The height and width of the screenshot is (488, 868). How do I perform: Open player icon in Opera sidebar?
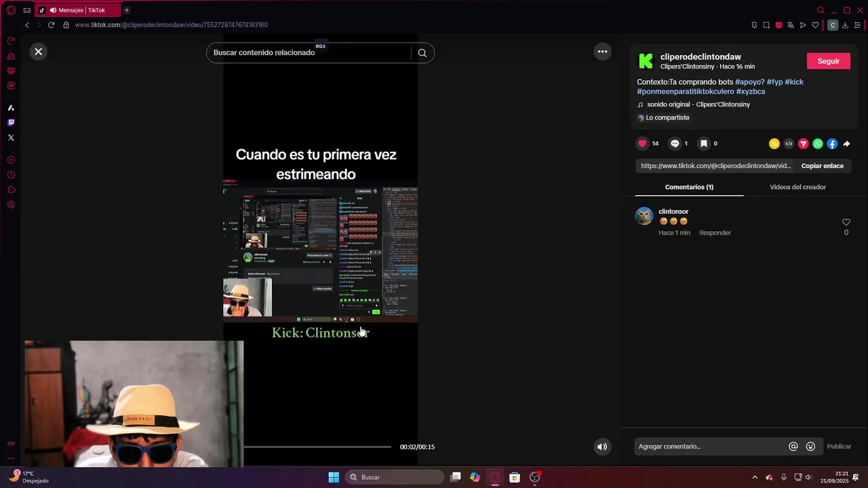coord(11,160)
